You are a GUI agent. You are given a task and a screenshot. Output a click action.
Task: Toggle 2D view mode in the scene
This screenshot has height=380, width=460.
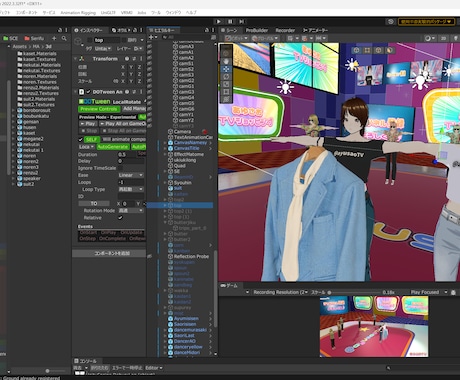pyautogui.click(x=443, y=38)
